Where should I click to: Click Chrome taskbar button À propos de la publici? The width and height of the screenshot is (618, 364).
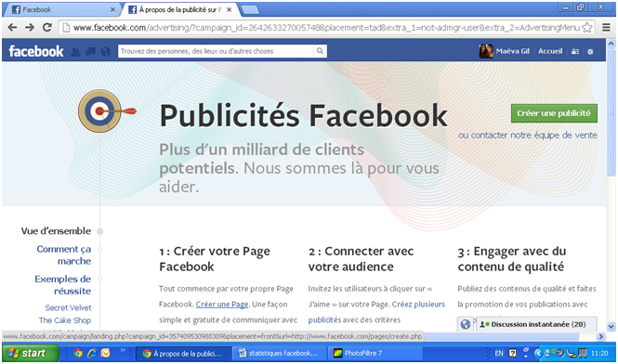pos(183,353)
